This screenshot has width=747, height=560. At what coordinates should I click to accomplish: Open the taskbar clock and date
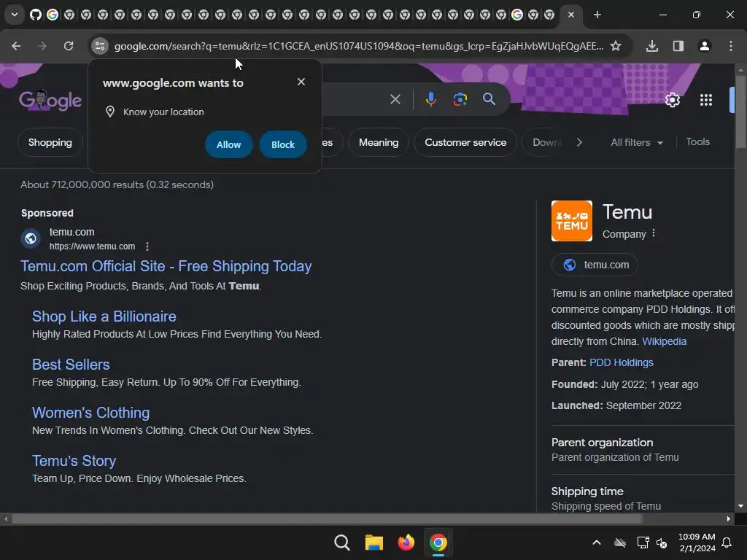coord(697,542)
